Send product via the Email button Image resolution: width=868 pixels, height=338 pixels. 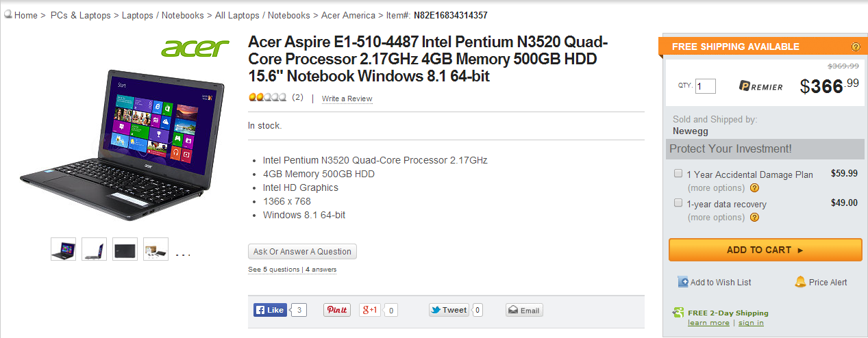coord(524,310)
